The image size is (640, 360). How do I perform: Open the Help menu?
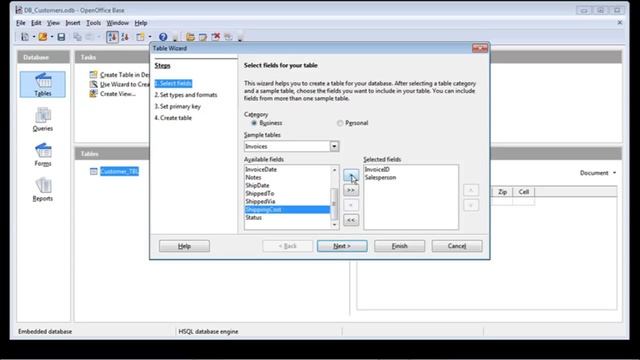pyautogui.click(x=141, y=23)
